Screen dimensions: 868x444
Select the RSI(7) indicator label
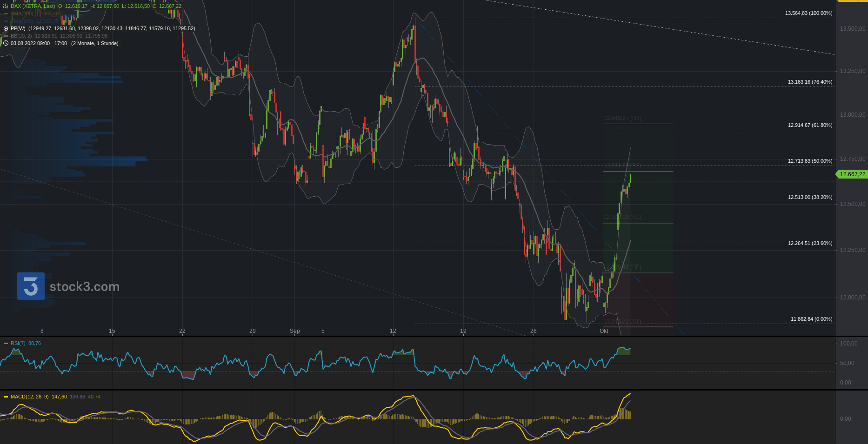18,343
